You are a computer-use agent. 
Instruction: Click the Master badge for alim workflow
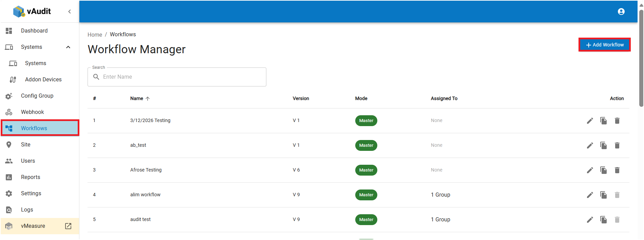(366, 195)
